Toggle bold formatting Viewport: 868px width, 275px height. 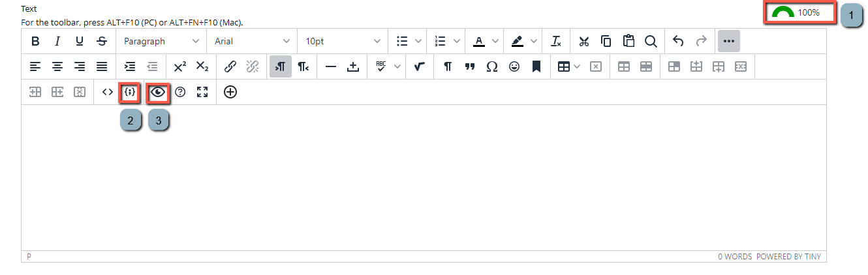pos(35,41)
